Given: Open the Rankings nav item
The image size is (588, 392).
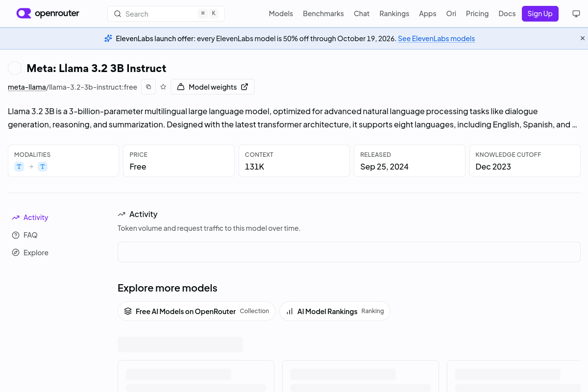Looking at the screenshot, I should (x=394, y=14).
